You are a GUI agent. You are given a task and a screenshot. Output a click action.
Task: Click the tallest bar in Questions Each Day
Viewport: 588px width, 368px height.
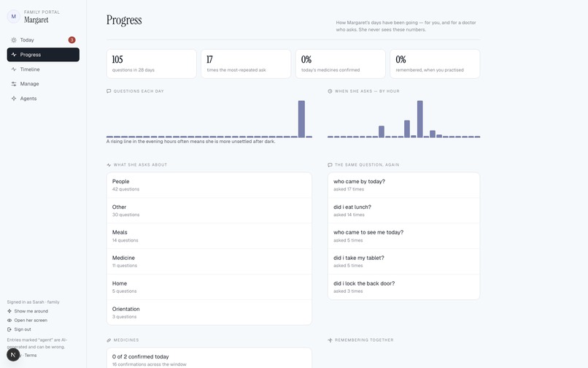click(301, 119)
